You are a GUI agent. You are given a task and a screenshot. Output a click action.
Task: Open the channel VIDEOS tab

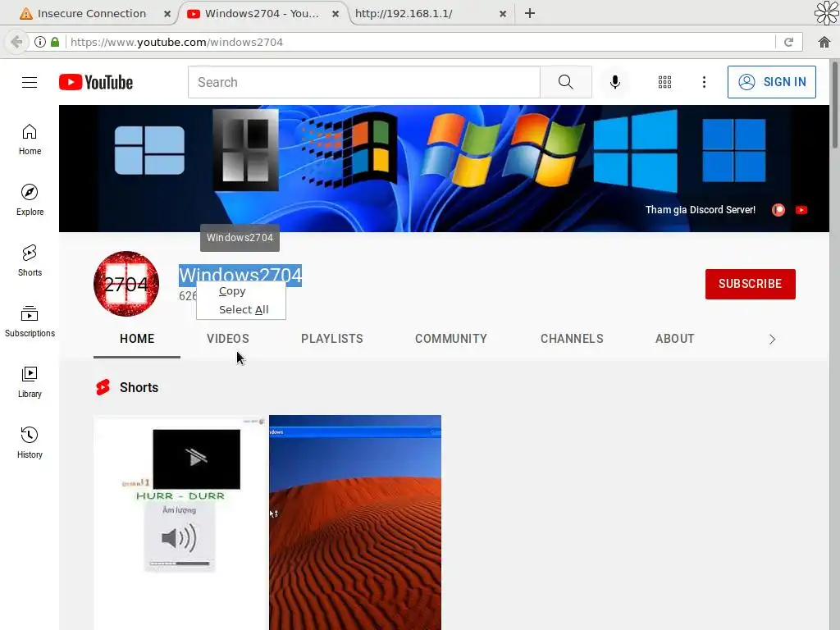(x=228, y=339)
